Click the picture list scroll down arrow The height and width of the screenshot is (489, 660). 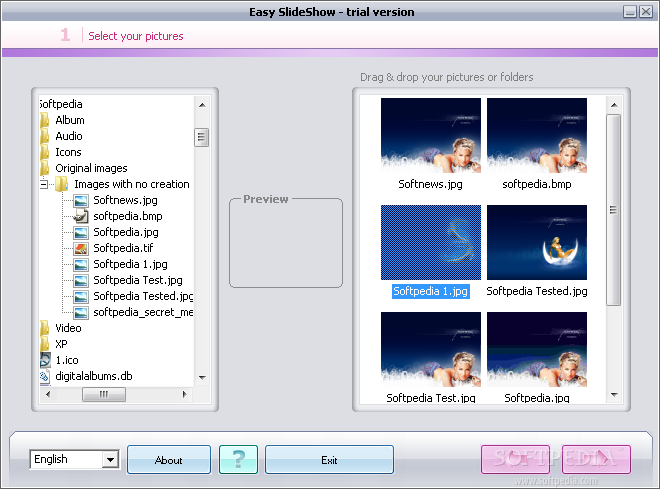coord(614,394)
